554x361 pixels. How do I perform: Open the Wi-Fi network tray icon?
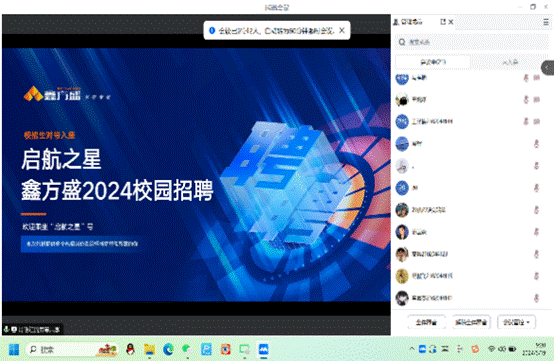tap(491, 349)
